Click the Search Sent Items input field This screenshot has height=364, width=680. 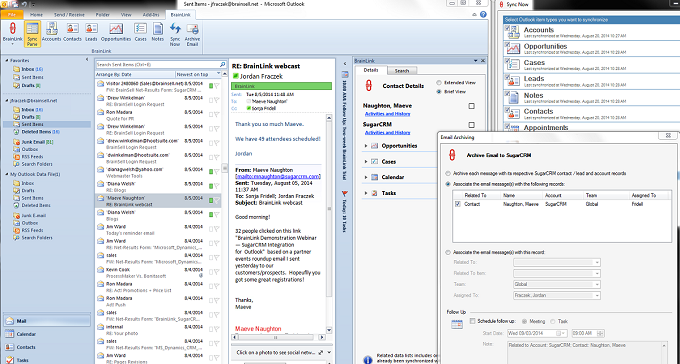[157, 64]
